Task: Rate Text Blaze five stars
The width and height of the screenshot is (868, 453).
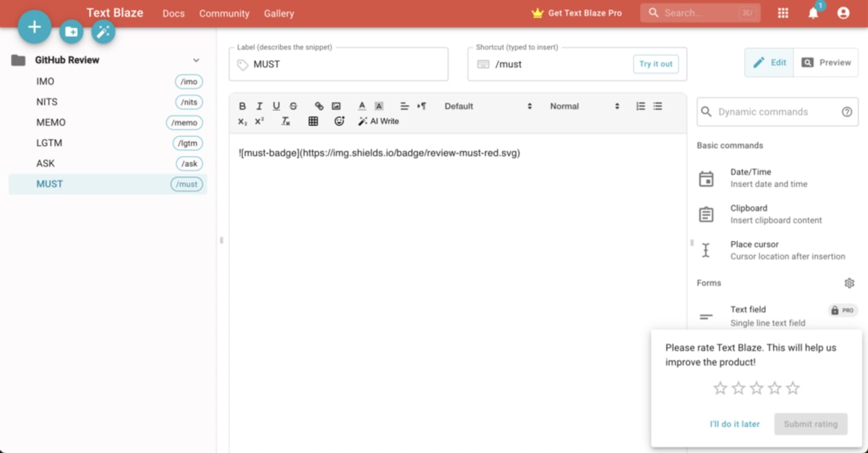Action: (793, 389)
